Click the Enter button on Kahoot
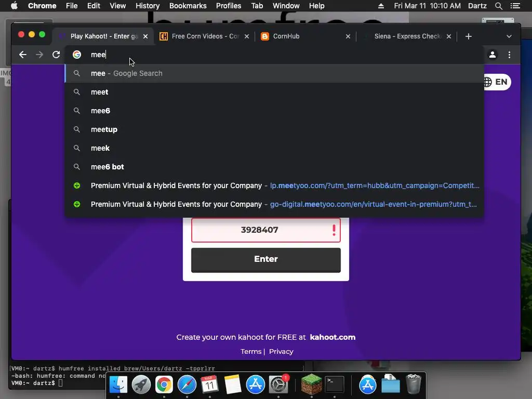Screen dimensions: 532x399 point(265,260)
